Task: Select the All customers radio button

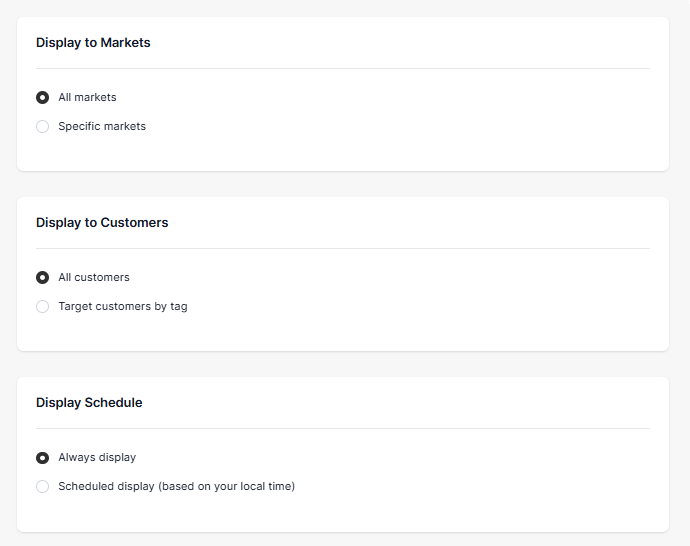Action: [42, 278]
